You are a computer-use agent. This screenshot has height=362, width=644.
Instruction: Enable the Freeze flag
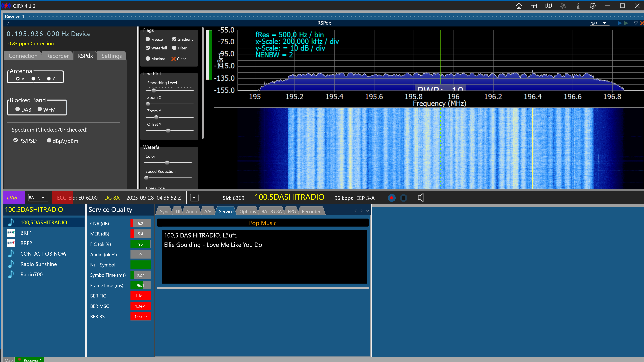point(148,39)
